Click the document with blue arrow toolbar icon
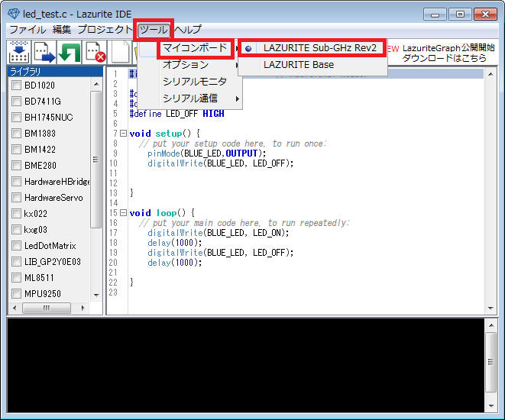 tap(44, 52)
